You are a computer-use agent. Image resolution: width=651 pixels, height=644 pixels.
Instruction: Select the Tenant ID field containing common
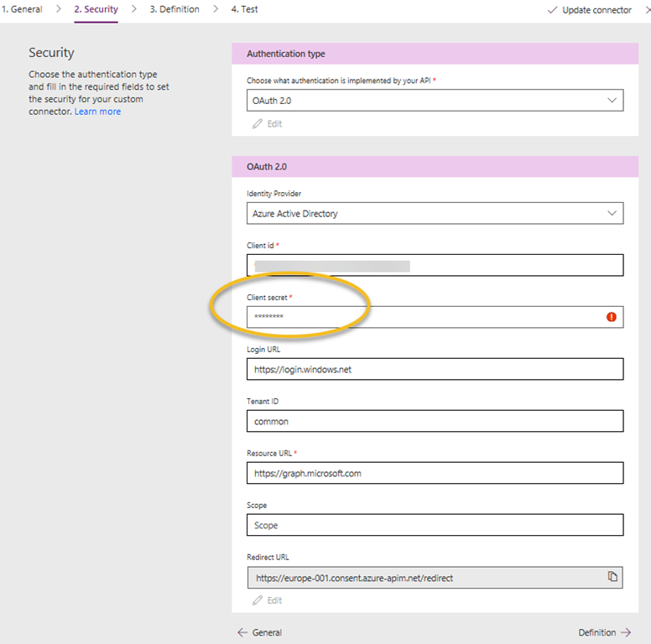tap(435, 421)
